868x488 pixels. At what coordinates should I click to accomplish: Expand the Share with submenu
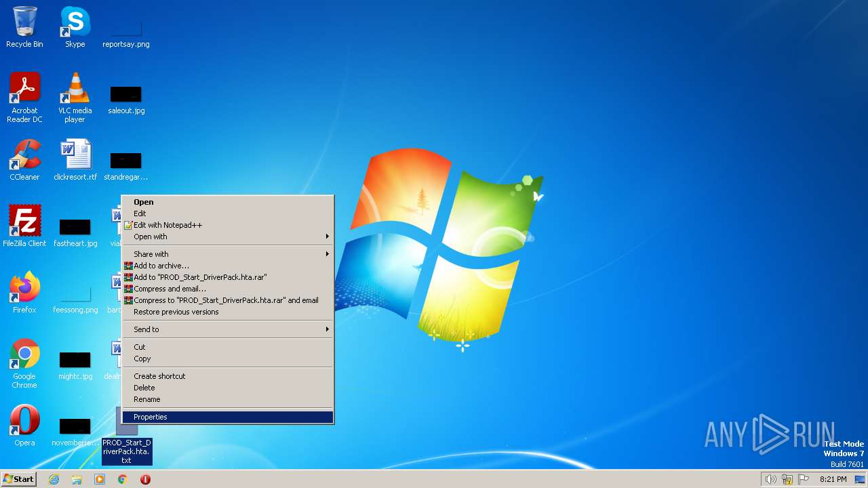coord(228,254)
